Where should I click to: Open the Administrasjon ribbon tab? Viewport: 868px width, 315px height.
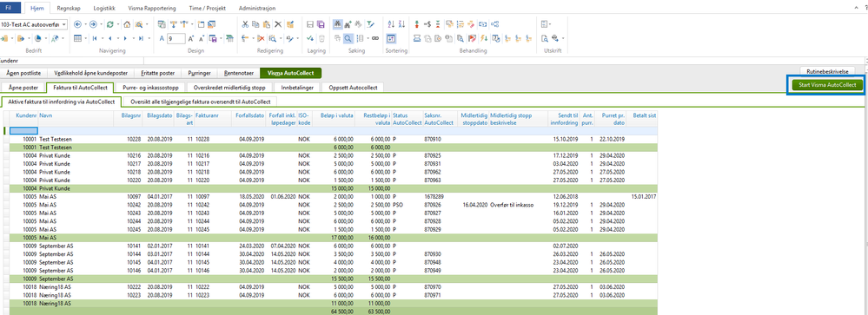(x=257, y=9)
